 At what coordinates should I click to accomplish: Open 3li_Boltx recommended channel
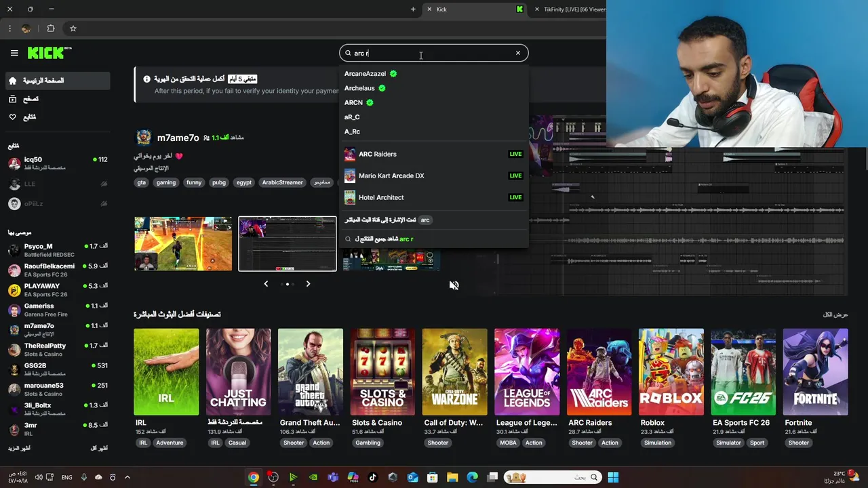[58, 409]
